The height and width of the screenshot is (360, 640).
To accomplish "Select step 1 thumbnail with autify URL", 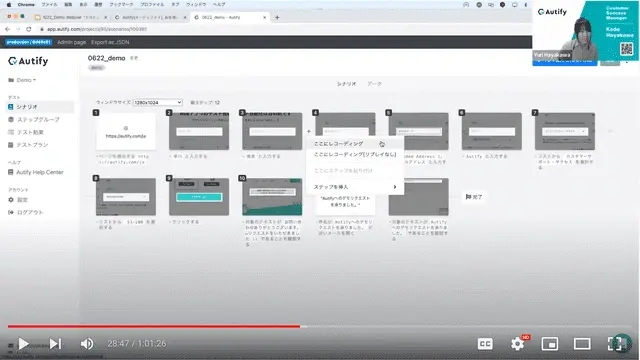I will coord(126,131).
